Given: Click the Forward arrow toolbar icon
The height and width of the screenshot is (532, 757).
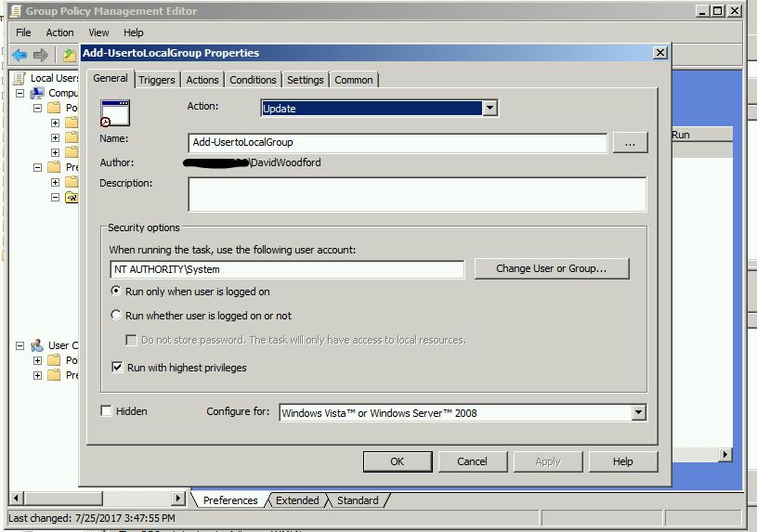Looking at the screenshot, I should pyautogui.click(x=41, y=55).
